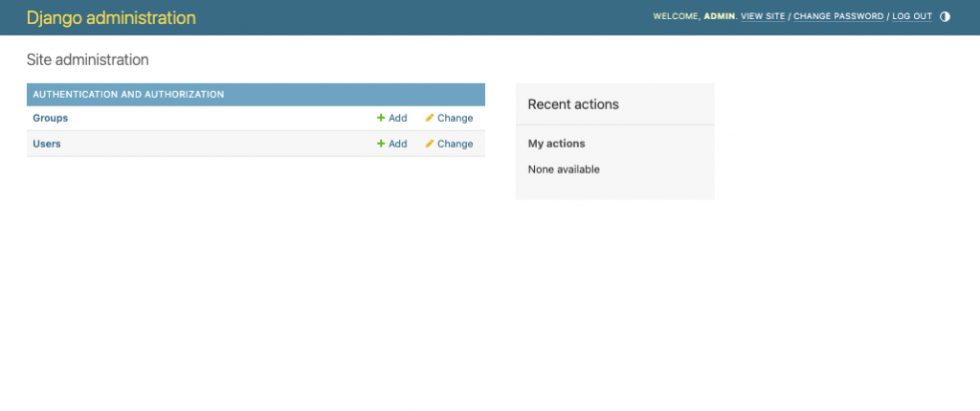Screen dimensions: 980x411
Task: Click the green plus Add for Groups
Action: click(x=391, y=118)
